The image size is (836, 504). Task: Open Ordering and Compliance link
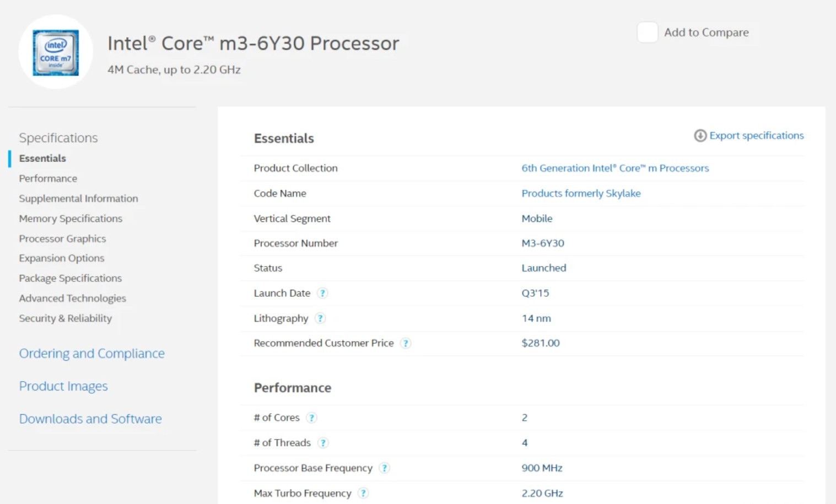(91, 354)
